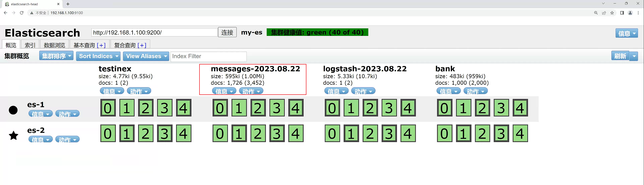Open testinex 信息 dropdown
This screenshot has height=185, width=644.
coord(112,91)
